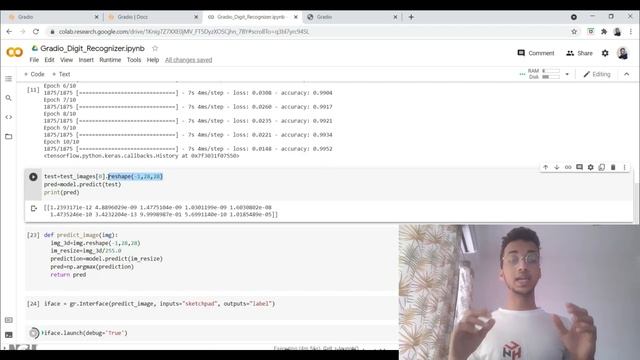
Task: Star the Gradio_Digit_Recognizer notebook
Action: point(155,48)
